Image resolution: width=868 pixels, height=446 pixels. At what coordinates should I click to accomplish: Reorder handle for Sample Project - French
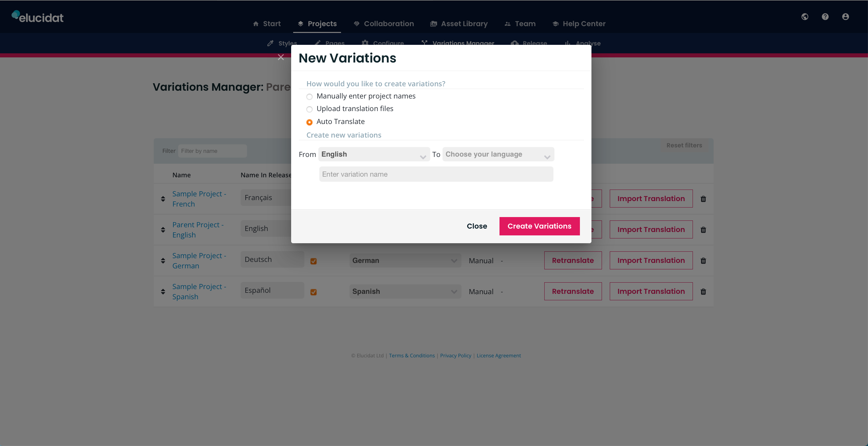pos(163,199)
